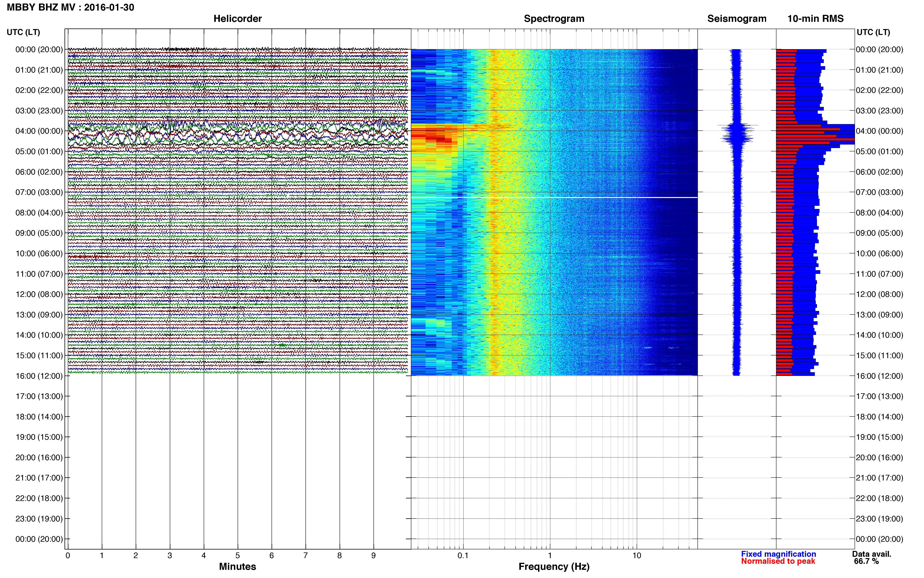Click 'UTC (LT)' label beside the RMS panel
The width and height of the screenshot is (924, 578).
(x=873, y=32)
